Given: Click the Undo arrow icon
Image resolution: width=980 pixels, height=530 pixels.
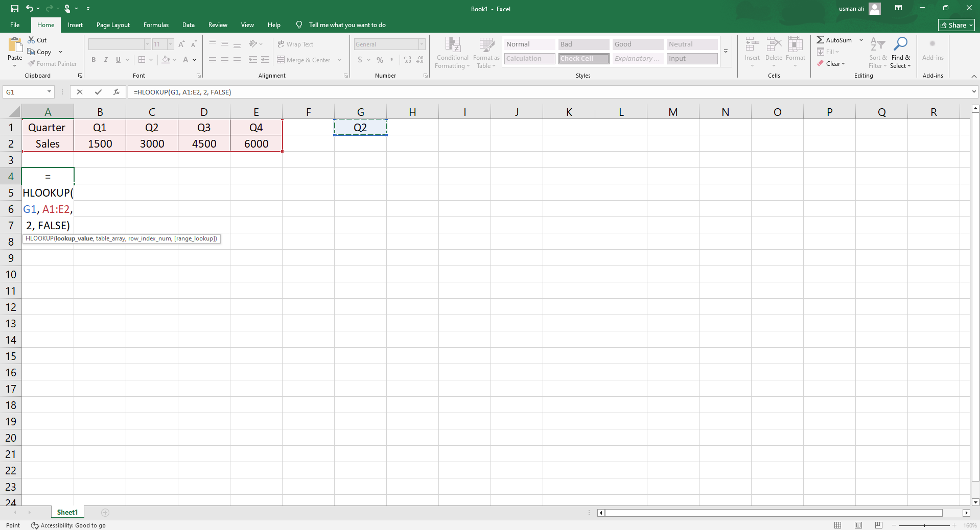Looking at the screenshot, I should (x=30, y=9).
